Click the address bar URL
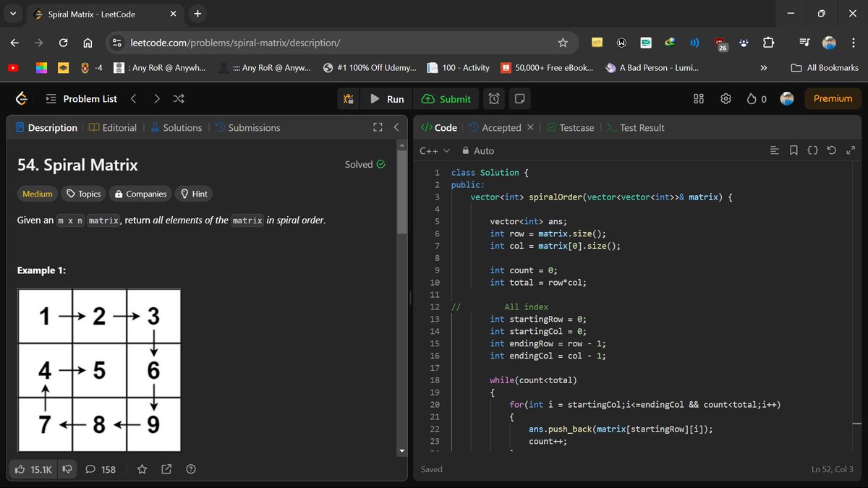868x488 pixels. [235, 43]
